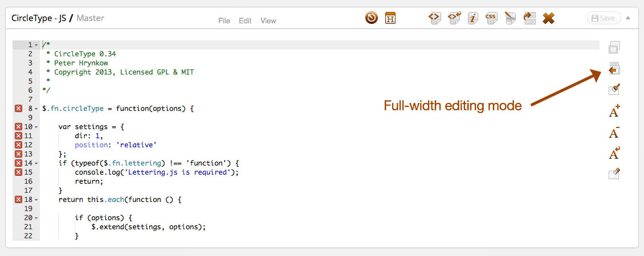Click the H page icon in toolbar
644x256 pixels.
pyautogui.click(x=390, y=18)
